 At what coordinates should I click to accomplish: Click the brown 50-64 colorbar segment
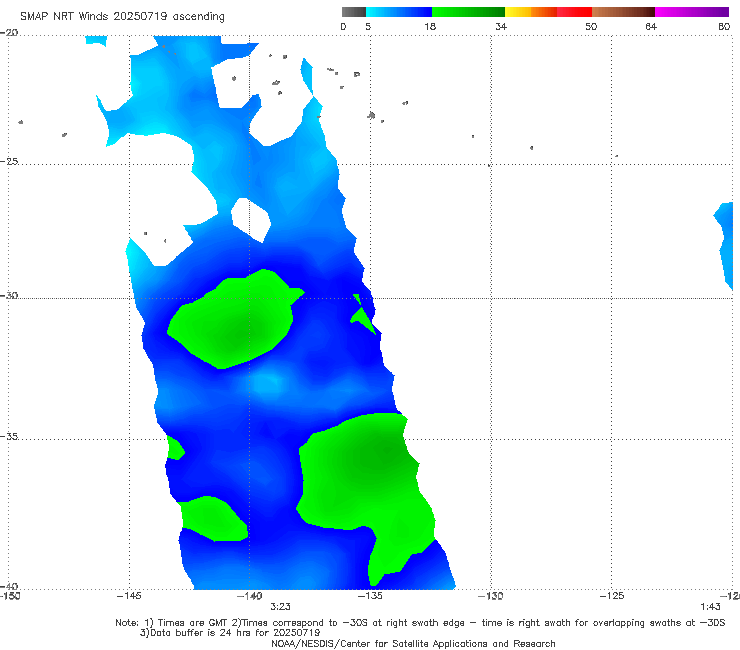[x=623, y=12]
